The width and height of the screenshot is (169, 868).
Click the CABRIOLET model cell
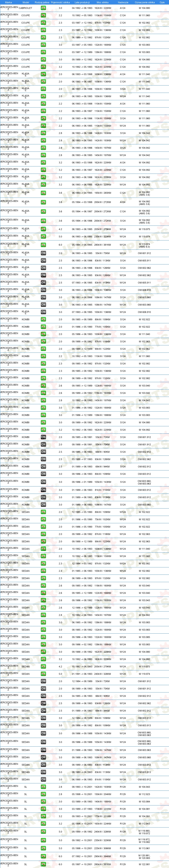26,8
